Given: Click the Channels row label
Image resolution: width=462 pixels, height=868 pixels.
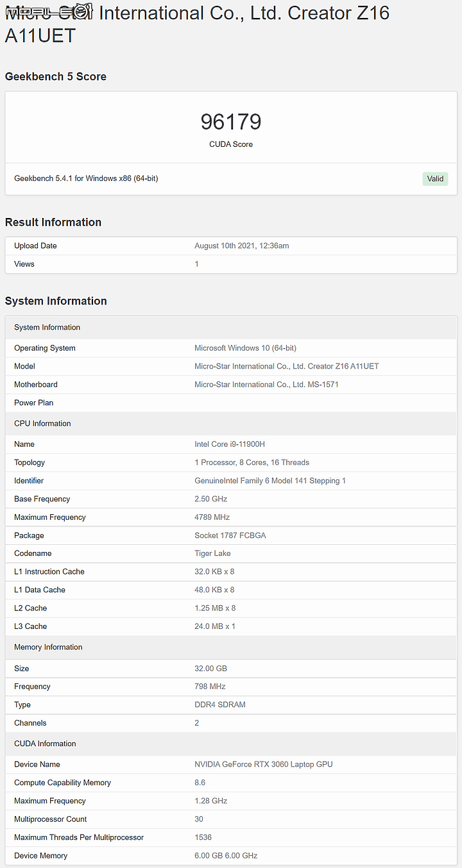Looking at the screenshot, I should pos(30,723).
